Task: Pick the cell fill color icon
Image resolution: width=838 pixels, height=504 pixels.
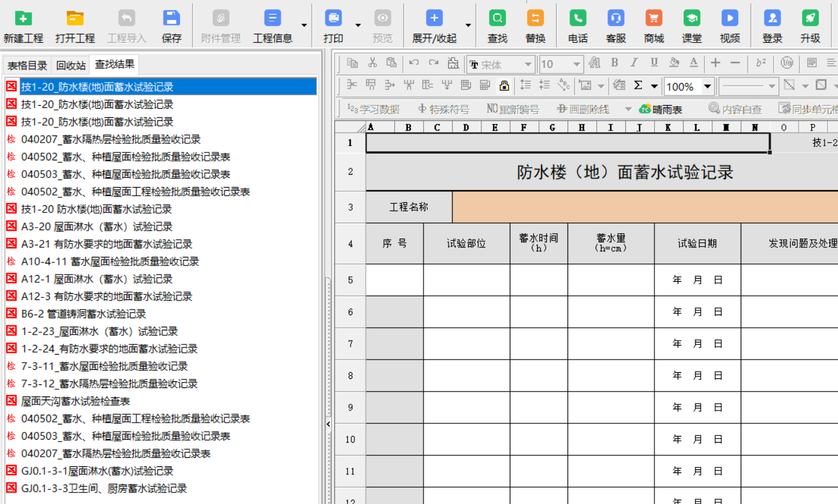Action: 674,63
